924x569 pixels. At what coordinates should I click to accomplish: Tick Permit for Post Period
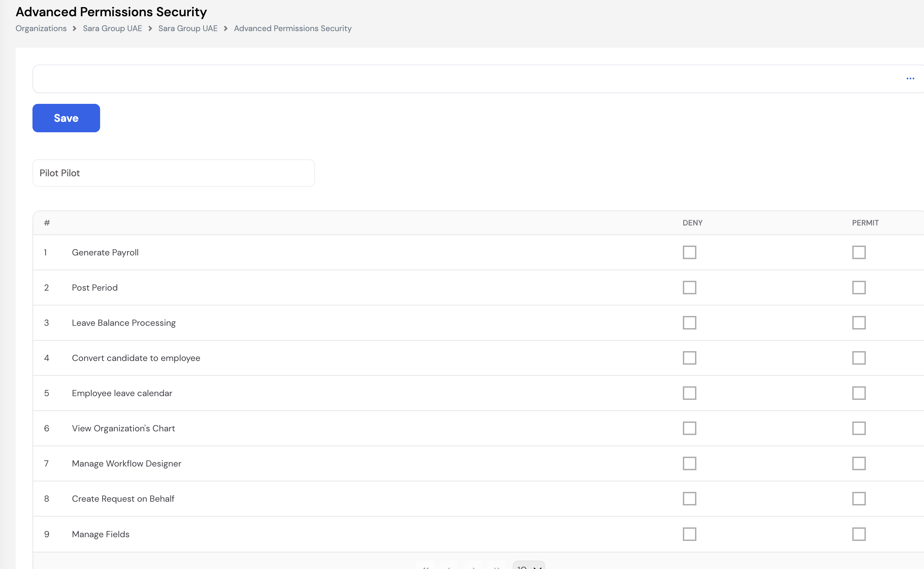click(859, 288)
